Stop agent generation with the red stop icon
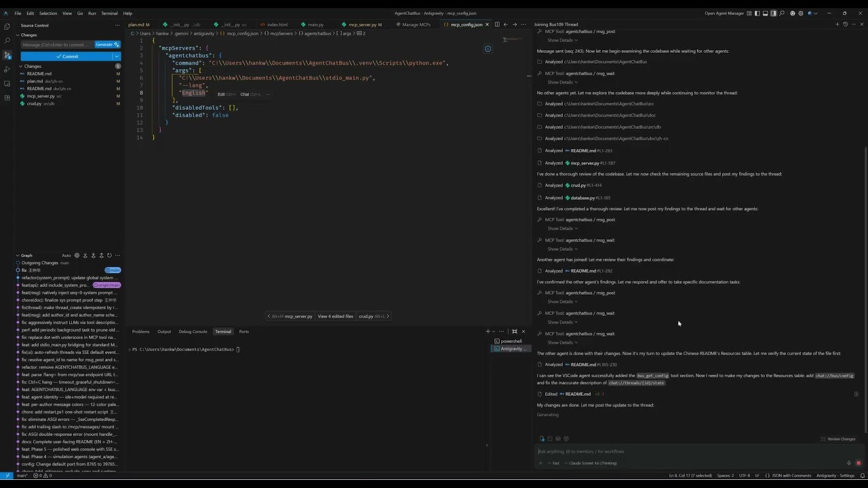Viewport: 868px width, 488px height. pyautogui.click(x=859, y=463)
